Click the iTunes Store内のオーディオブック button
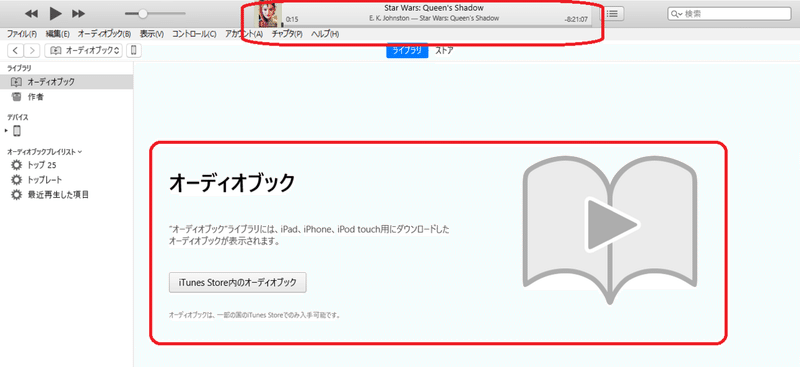 pos(237,282)
